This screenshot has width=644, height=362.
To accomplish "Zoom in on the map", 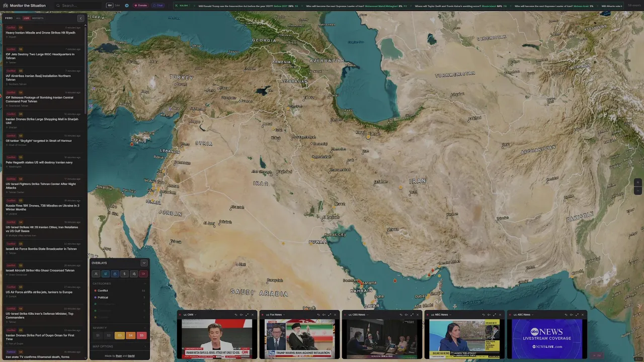I will 638,183.
